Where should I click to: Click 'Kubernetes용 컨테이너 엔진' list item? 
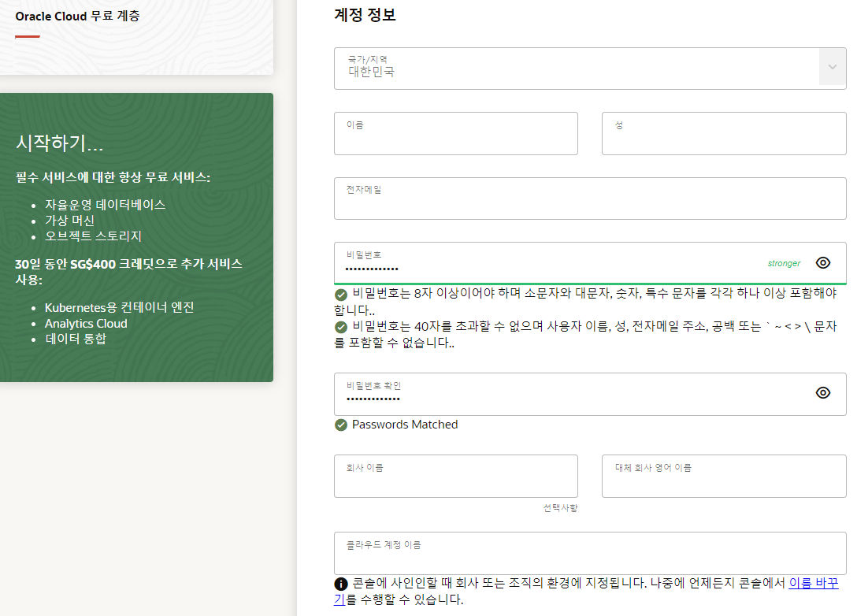(x=119, y=308)
